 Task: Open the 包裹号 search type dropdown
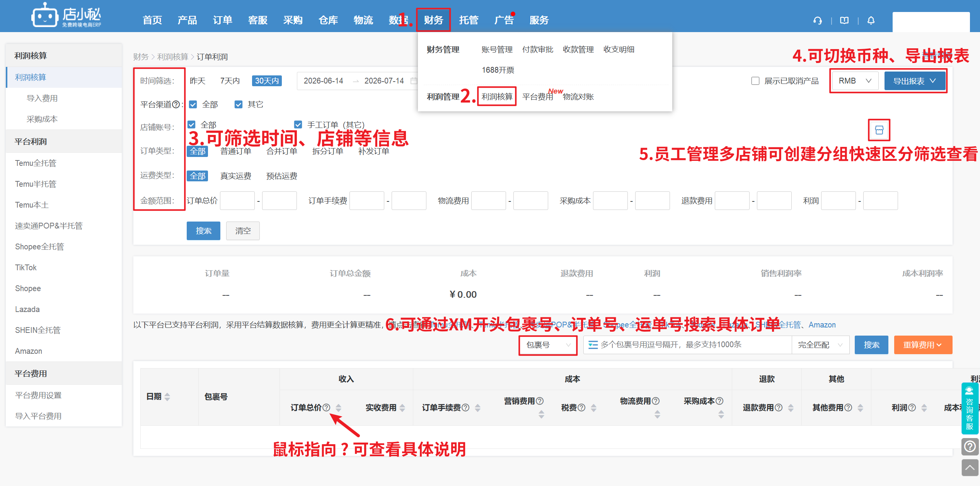pyautogui.click(x=548, y=345)
